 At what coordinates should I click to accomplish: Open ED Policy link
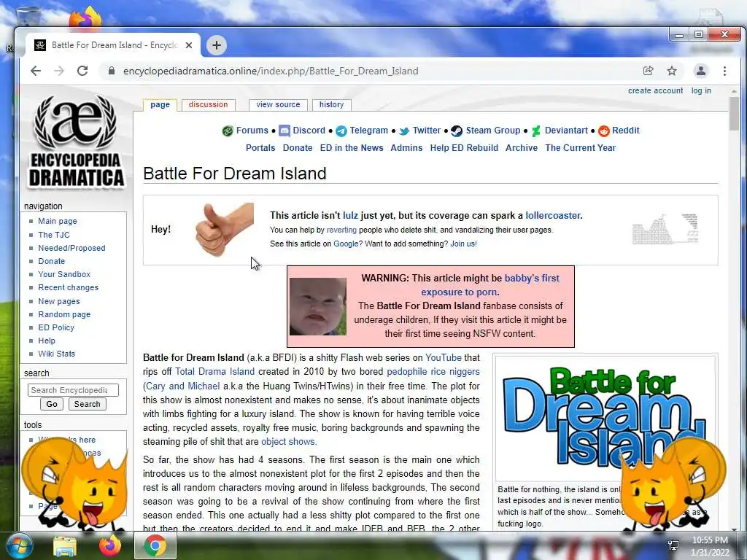click(56, 327)
